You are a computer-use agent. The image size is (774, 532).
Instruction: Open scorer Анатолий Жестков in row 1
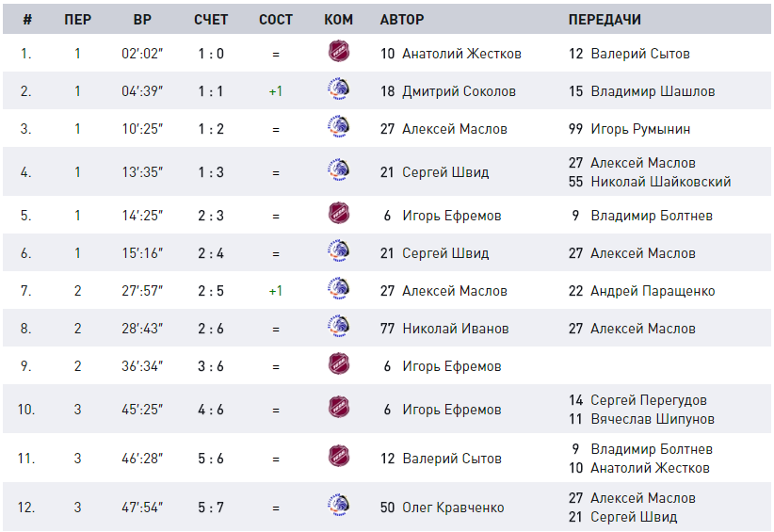pos(461,54)
